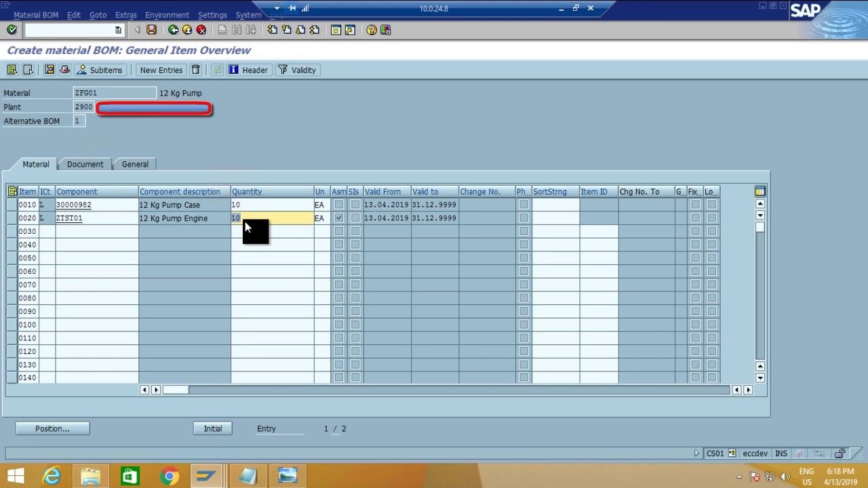The image size is (868, 488).
Task: Open the Header button
Action: [x=248, y=70]
